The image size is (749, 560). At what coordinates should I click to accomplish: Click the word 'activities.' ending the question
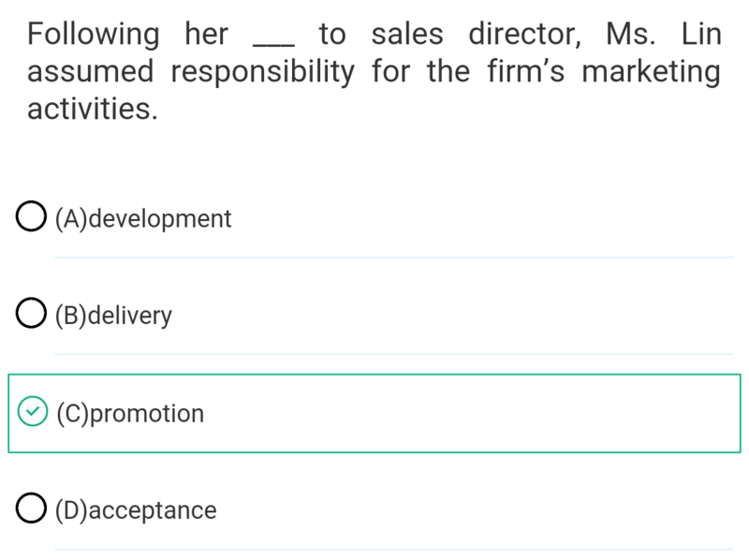pyautogui.click(x=92, y=109)
